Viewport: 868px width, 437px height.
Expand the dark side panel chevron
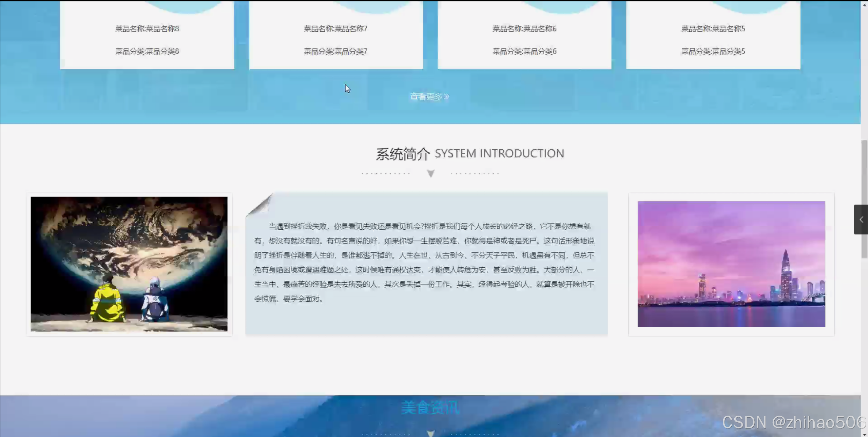coord(861,220)
